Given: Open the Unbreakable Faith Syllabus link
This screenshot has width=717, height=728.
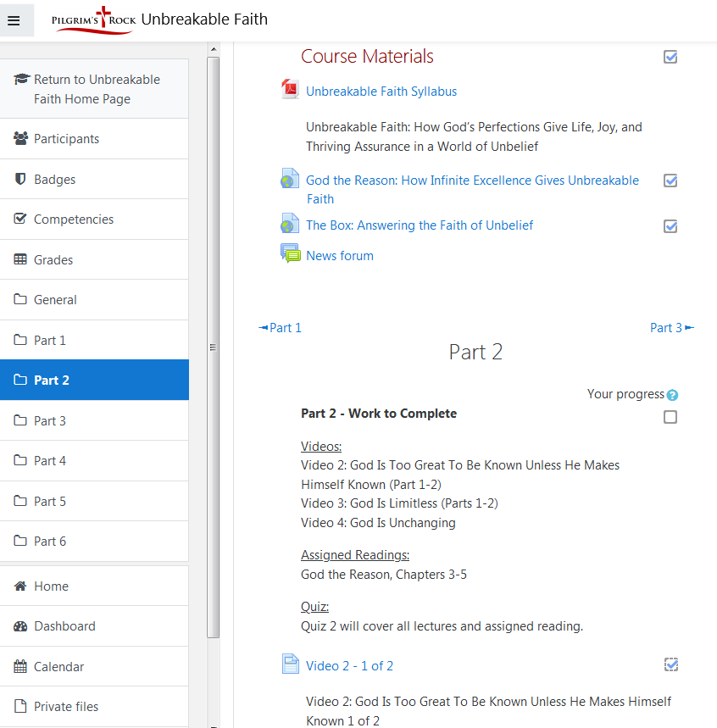Looking at the screenshot, I should point(381,92).
